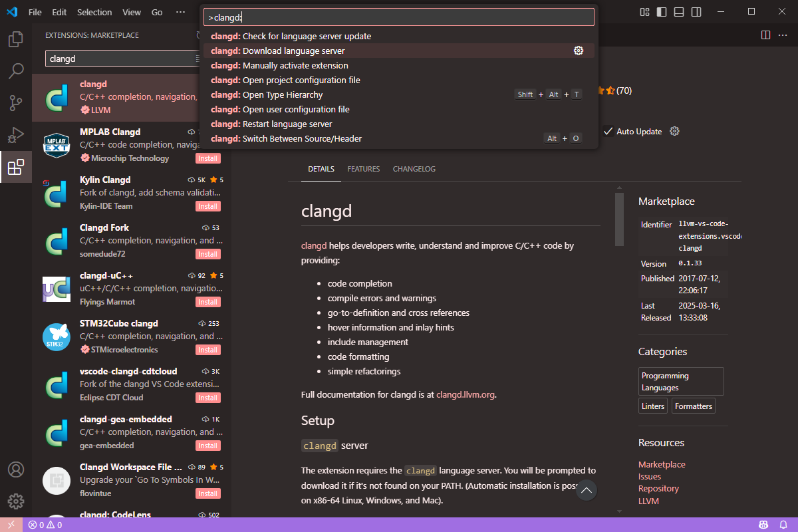Open the View menu
798x532 pixels.
[132, 12]
